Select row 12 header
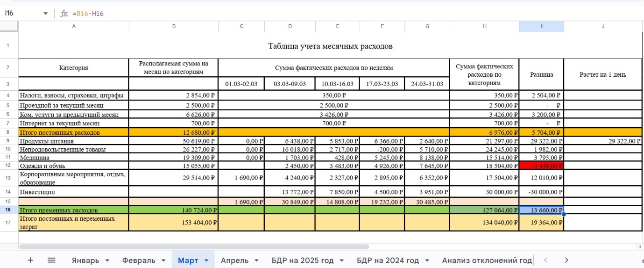The width and height of the screenshot is (644, 268). [x=9, y=166]
